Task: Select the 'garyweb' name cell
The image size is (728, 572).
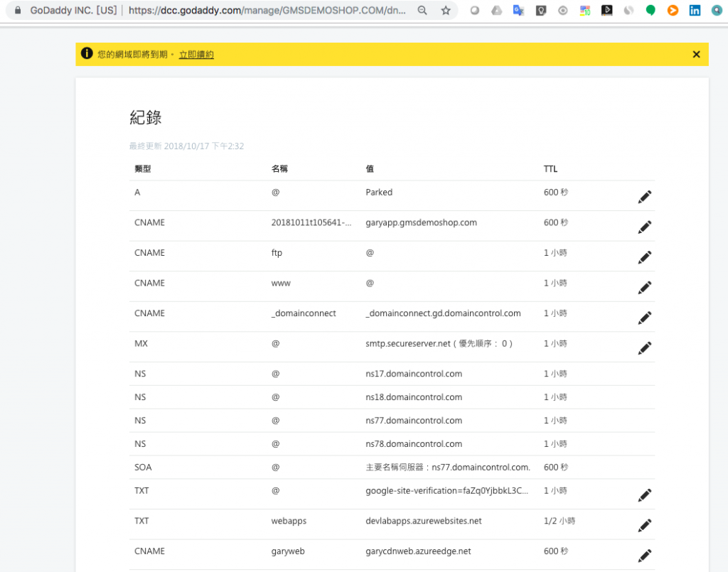Action: coord(288,551)
